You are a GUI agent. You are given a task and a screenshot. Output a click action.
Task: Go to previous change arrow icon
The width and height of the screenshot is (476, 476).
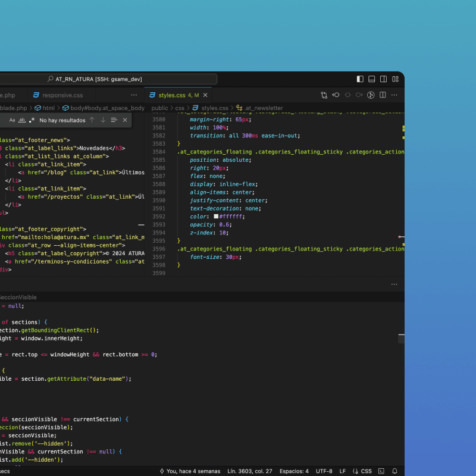tap(336, 95)
